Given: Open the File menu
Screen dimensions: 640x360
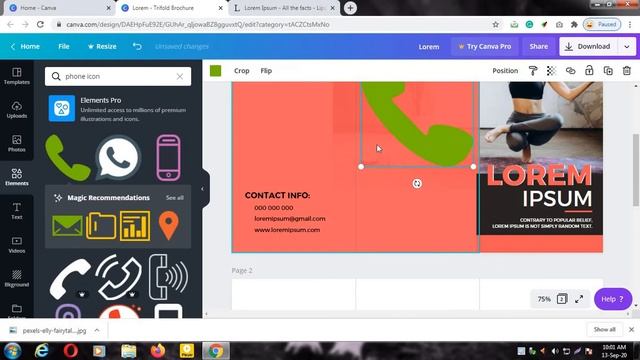Looking at the screenshot, I should (x=64, y=47).
